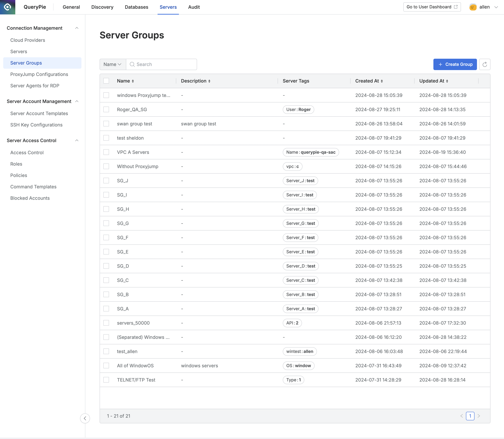504x439 pixels.
Task: Check the Roger_QA_SG row checkbox
Action: (106, 110)
